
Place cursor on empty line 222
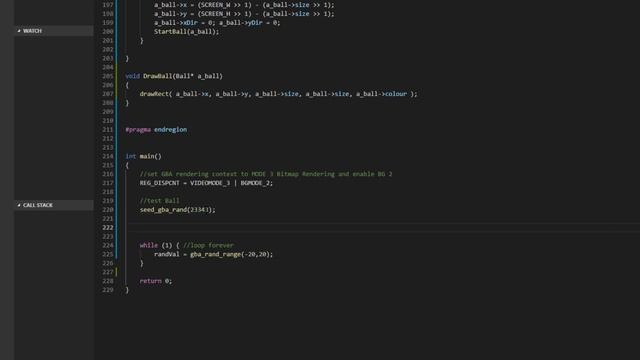[x=382, y=228]
